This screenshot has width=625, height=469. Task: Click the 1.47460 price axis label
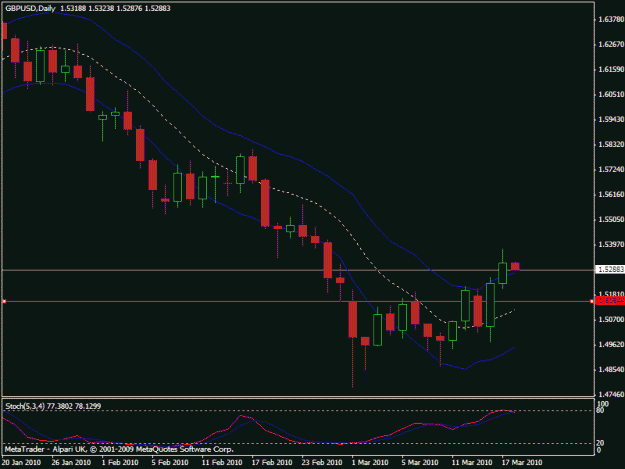point(611,394)
